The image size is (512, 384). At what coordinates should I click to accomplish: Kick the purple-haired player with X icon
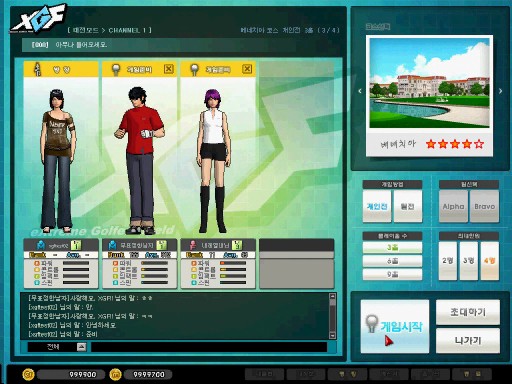[x=247, y=69]
